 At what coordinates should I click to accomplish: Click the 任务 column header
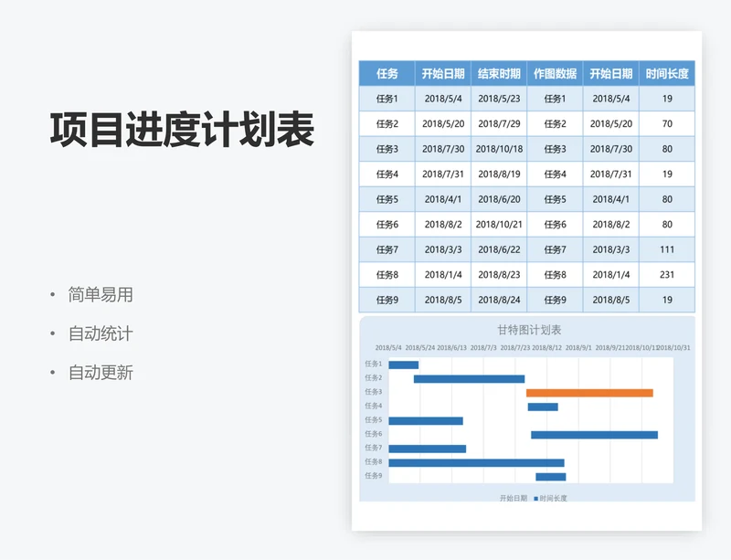click(387, 74)
